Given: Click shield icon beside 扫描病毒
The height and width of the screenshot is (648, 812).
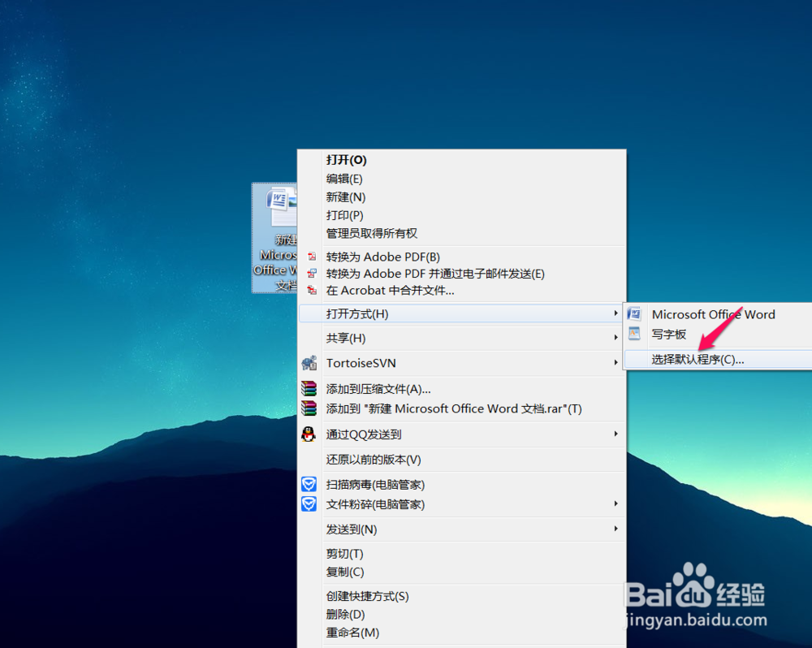Looking at the screenshot, I should click(309, 484).
